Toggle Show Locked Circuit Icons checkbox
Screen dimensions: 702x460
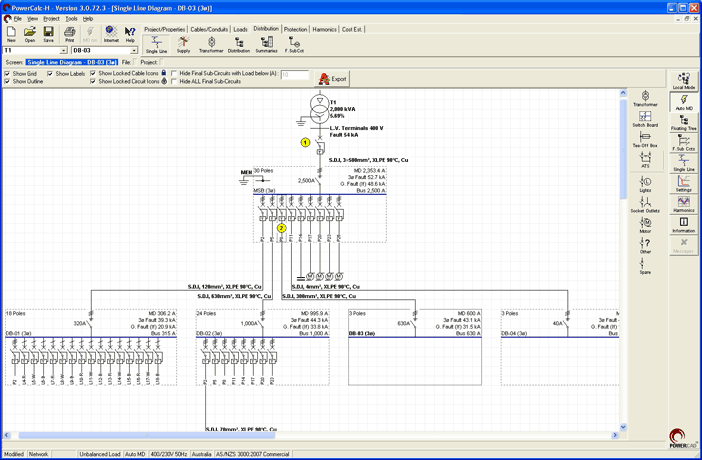[93, 82]
